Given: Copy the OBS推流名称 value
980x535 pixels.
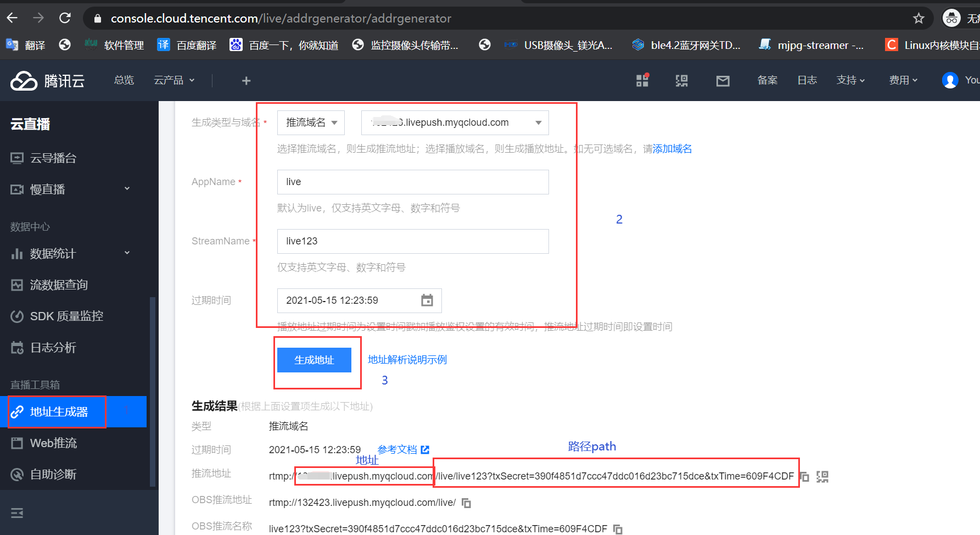Looking at the screenshot, I should click(617, 528).
